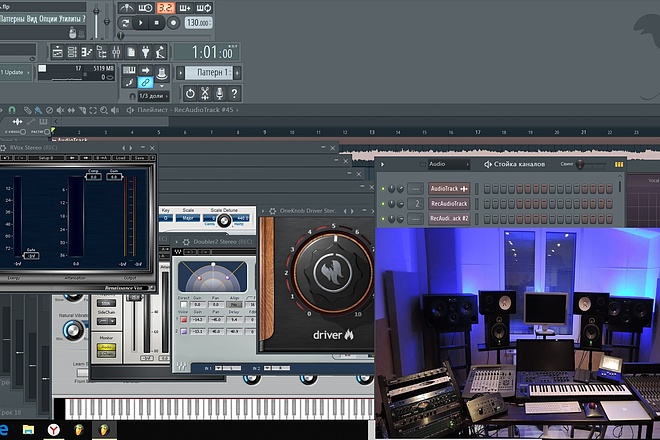660x440 pixels.
Task: Open the Паттерны menu
Action: 13,19
